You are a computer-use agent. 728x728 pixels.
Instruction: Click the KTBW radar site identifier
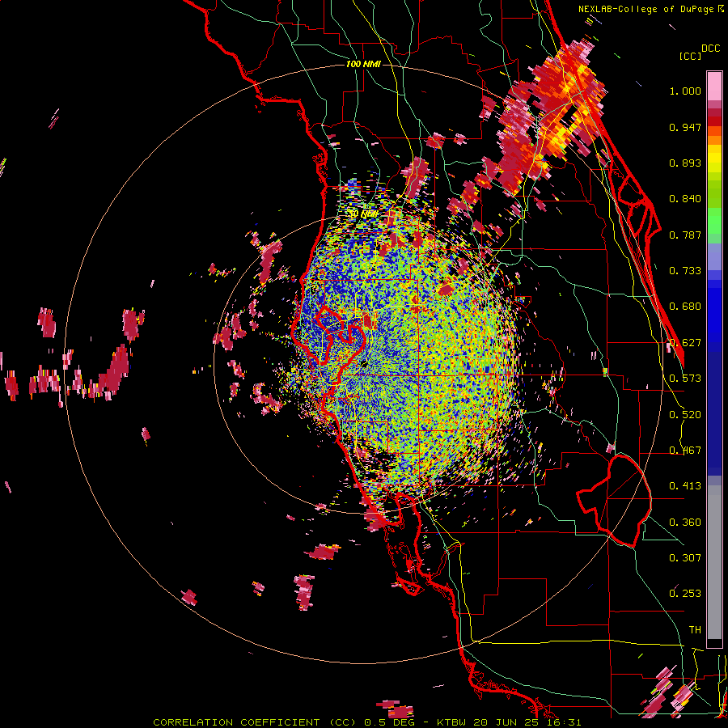point(453,722)
